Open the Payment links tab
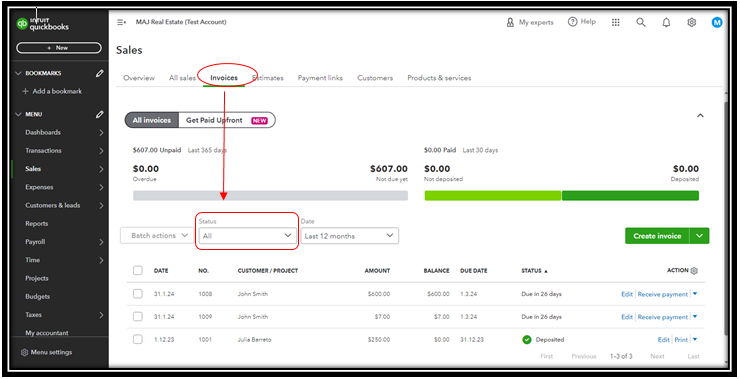 click(320, 78)
